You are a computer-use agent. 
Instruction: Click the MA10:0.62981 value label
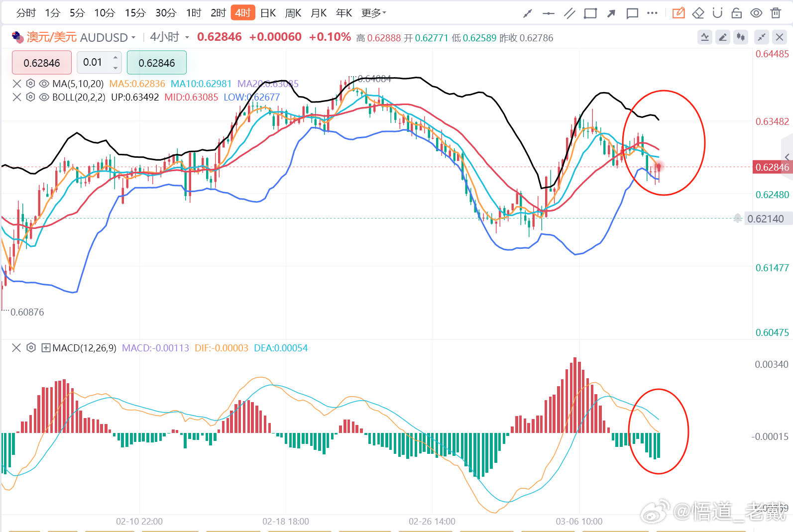pyautogui.click(x=201, y=84)
